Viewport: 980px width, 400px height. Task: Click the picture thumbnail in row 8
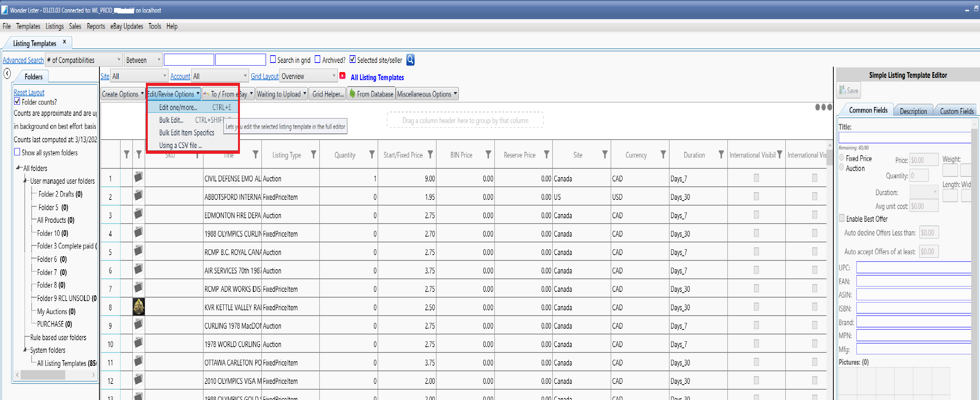[139, 307]
